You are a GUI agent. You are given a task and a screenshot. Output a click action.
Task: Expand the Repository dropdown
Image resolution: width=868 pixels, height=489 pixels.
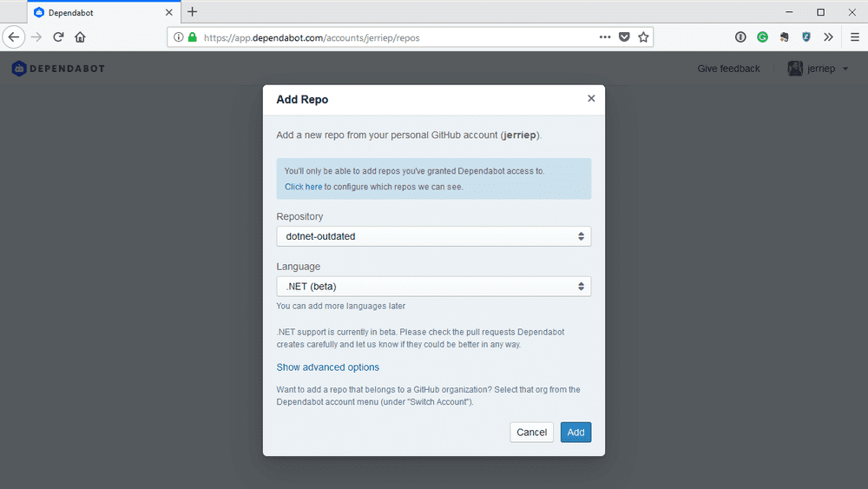coord(433,236)
